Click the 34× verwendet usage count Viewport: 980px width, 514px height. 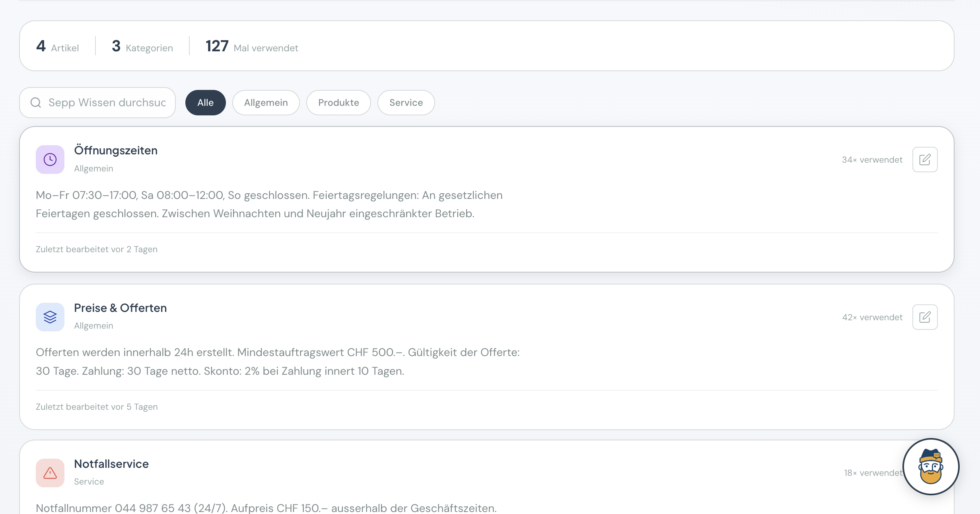click(872, 160)
